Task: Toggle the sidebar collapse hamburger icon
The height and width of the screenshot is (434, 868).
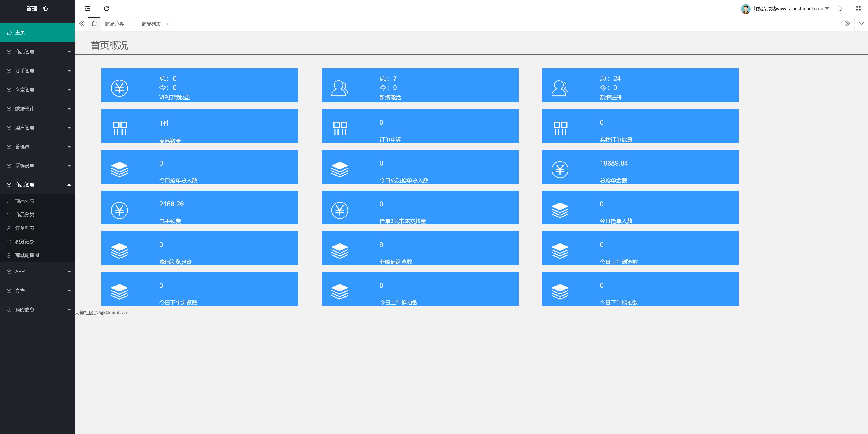Action: point(87,8)
